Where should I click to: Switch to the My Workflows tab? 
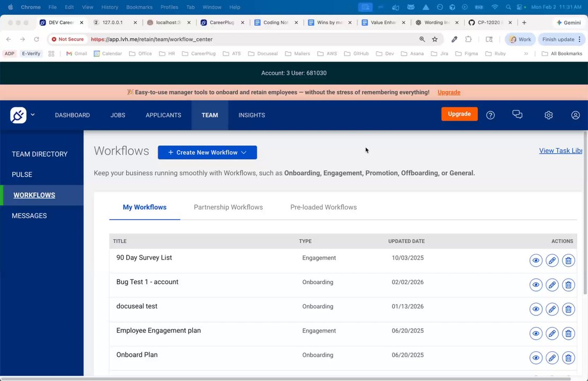pyautogui.click(x=145, y=207)
